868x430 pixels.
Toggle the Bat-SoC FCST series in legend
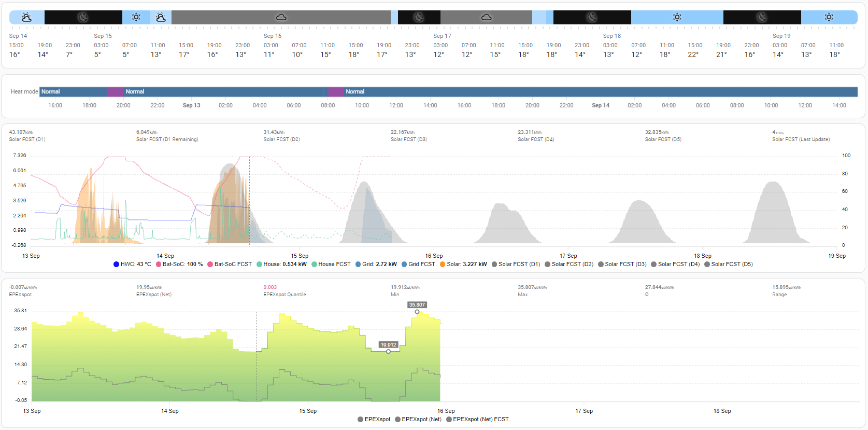(230, 264)
